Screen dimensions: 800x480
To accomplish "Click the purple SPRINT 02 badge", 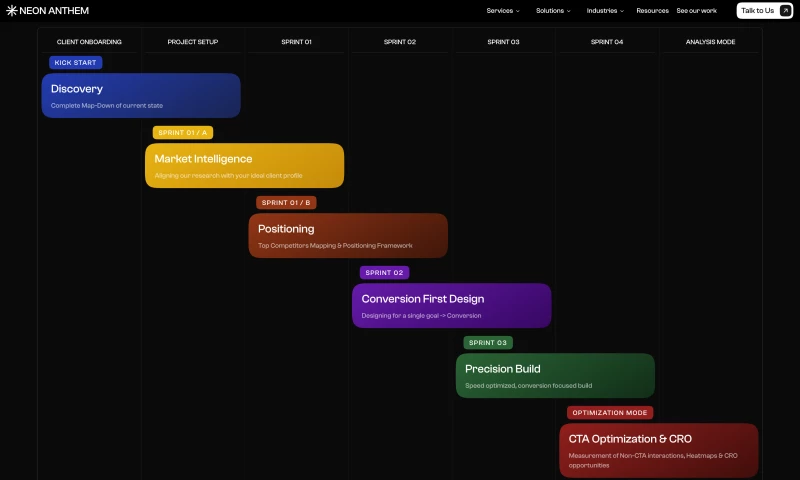I will click(x=384, y=272).
